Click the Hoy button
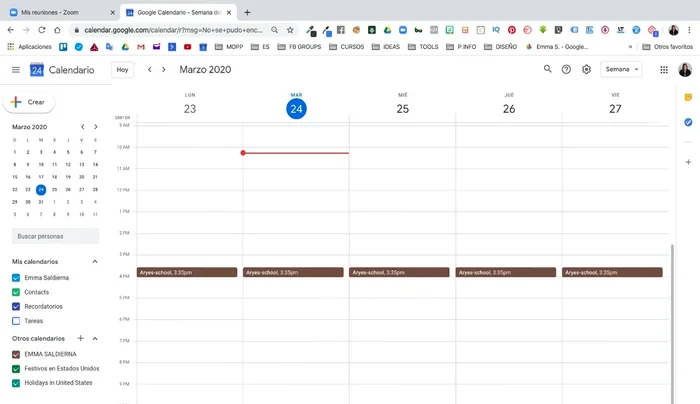Screen dimensions: 700x404 122,70
